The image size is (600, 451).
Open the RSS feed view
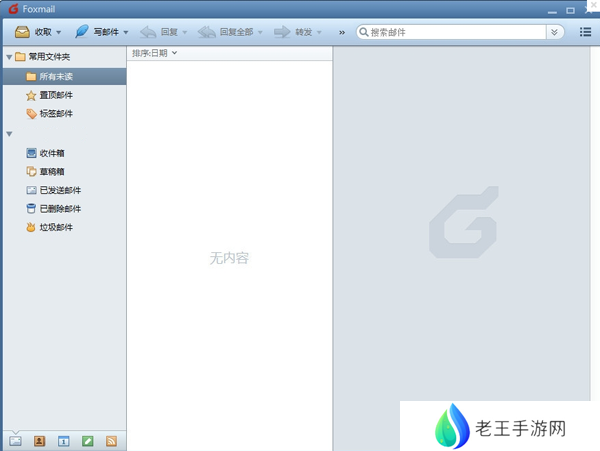point(111,440)
